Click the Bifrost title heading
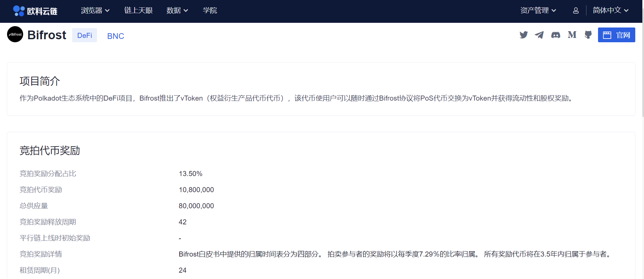 [x=47, y=35]
